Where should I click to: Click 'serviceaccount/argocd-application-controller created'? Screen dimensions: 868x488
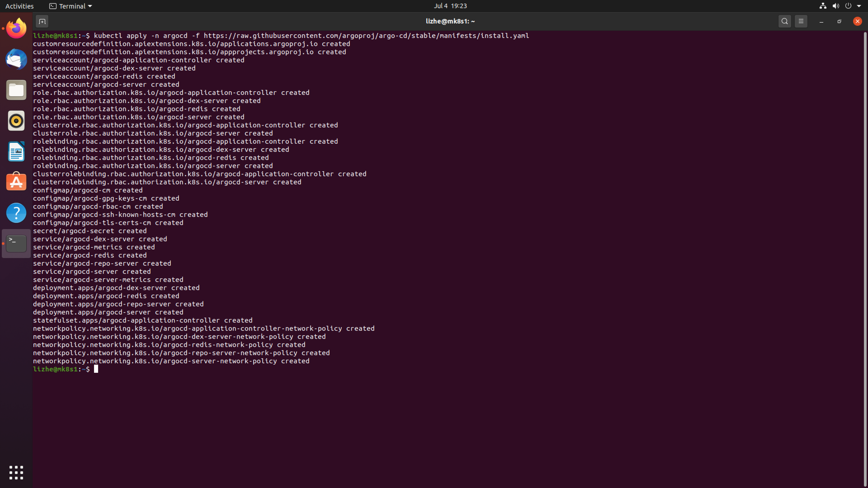pyautogui.click(x=139, y=60)
